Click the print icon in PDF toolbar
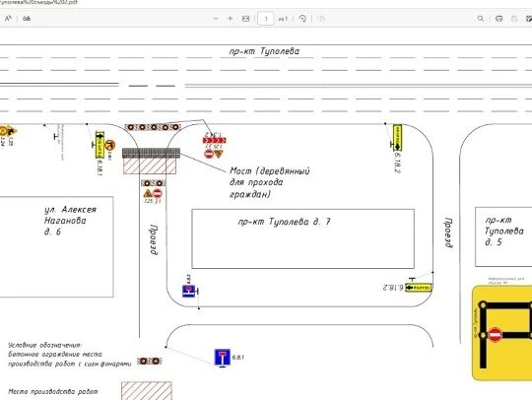The height and width of the screenshot is (400, 532). [x=499, y=19]
